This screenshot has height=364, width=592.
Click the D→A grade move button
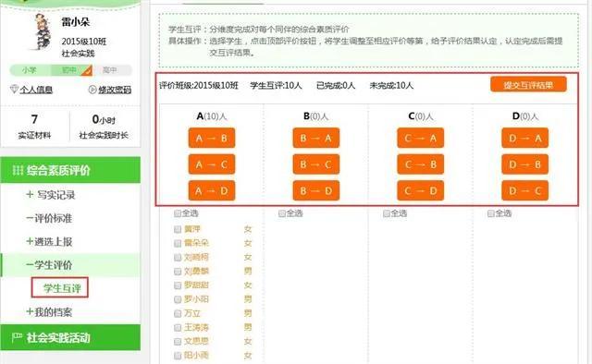pos(524,138)
